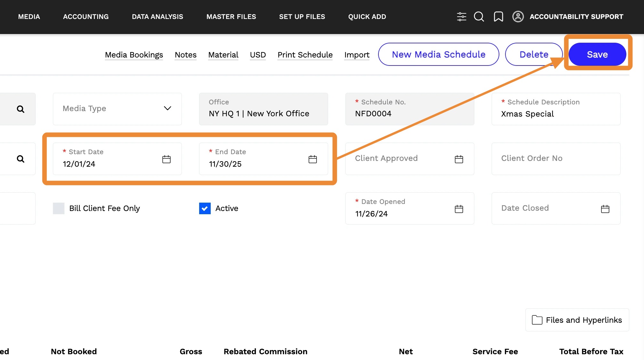Open Date Closed calendar picker
Image resolution: width=644 pixels, height=360 pixels.
tap(605, 209)
